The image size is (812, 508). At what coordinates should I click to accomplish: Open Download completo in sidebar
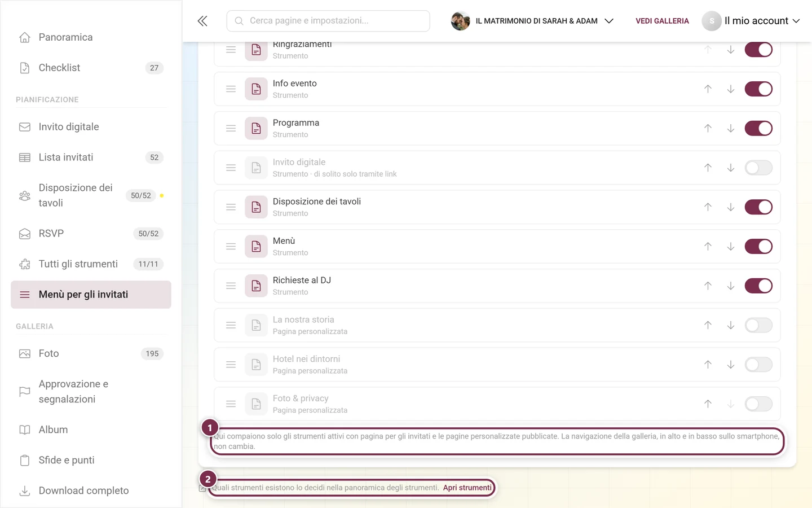[91, 491]
